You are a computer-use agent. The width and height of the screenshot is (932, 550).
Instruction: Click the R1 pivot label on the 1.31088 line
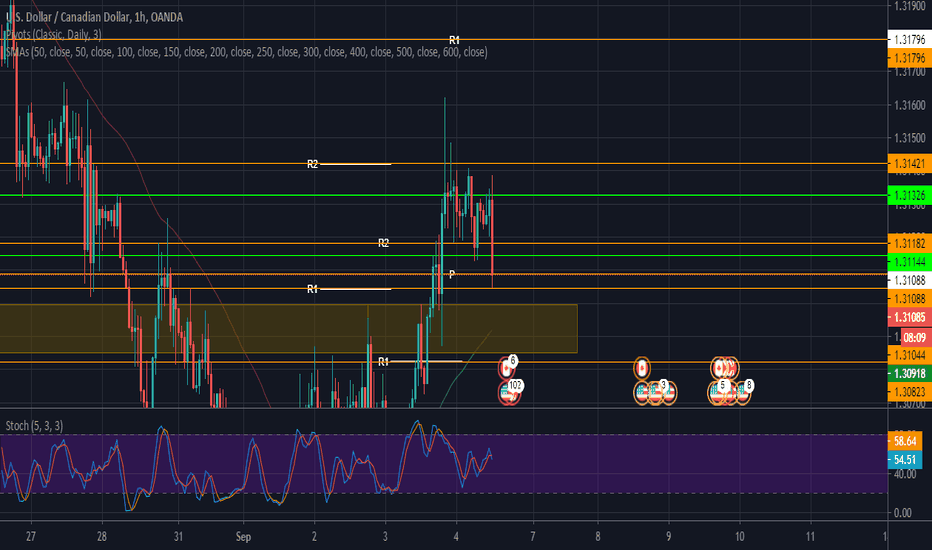tap(313, 289)
